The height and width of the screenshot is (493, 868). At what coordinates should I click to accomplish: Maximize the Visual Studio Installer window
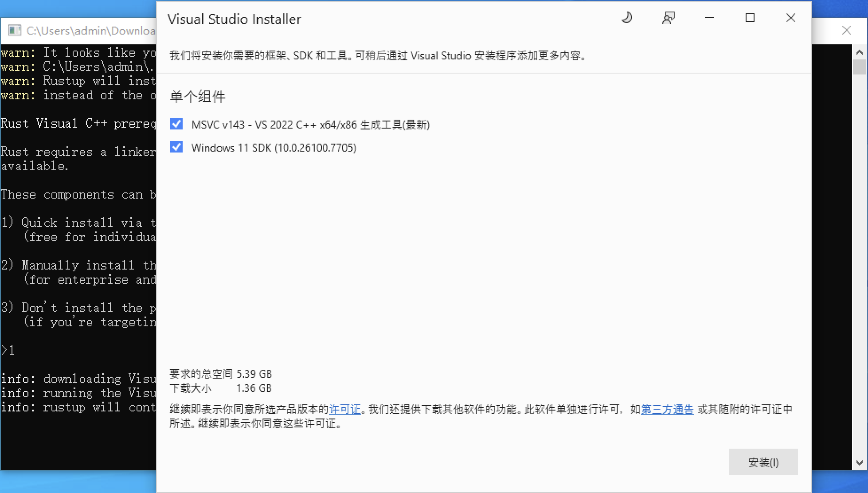click(x=750, y=18)
